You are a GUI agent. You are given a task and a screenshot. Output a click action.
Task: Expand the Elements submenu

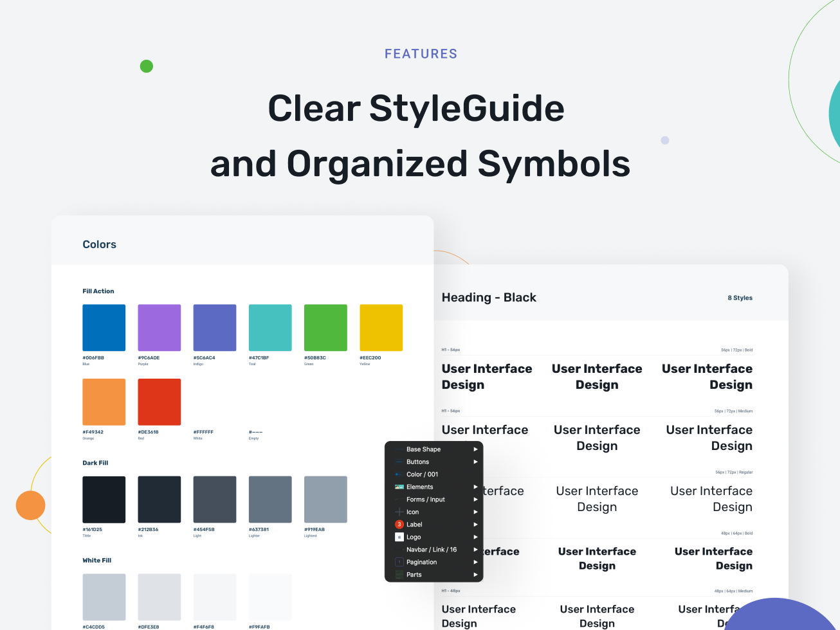pyautogui.click(x=475, y=487)
